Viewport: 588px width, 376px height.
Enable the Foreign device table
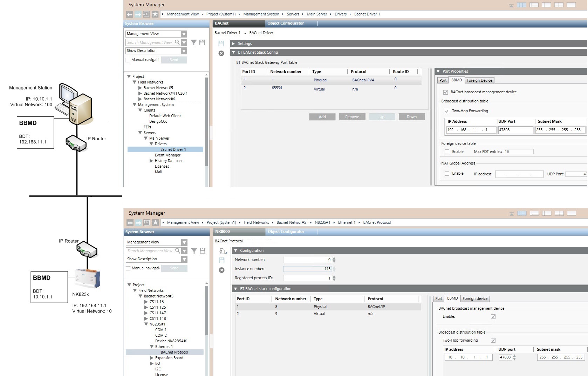pyautogui.click(x=447, y=152)
